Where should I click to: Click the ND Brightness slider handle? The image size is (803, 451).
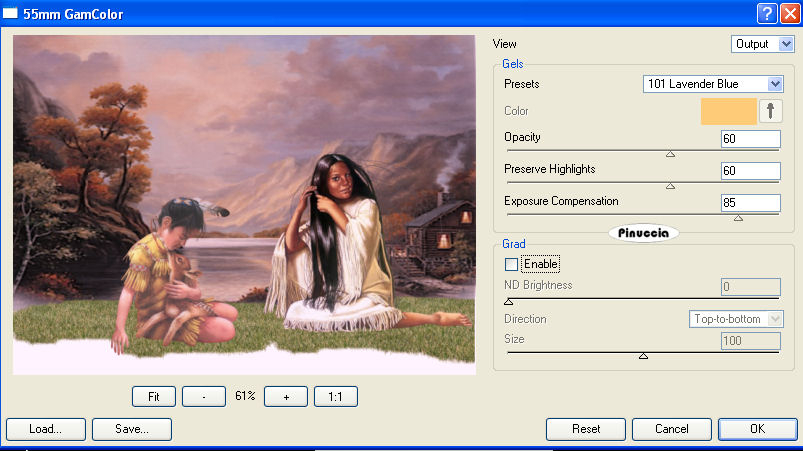tap(509, 302)
